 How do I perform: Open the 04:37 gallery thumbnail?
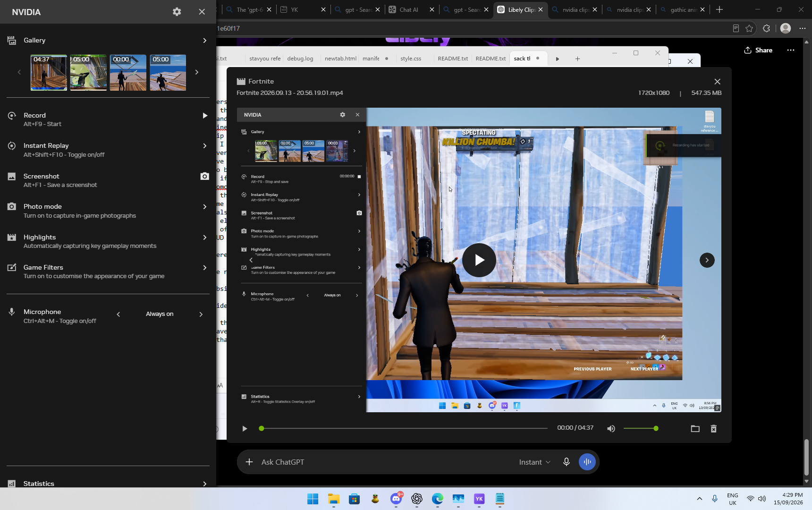[49, 72]
